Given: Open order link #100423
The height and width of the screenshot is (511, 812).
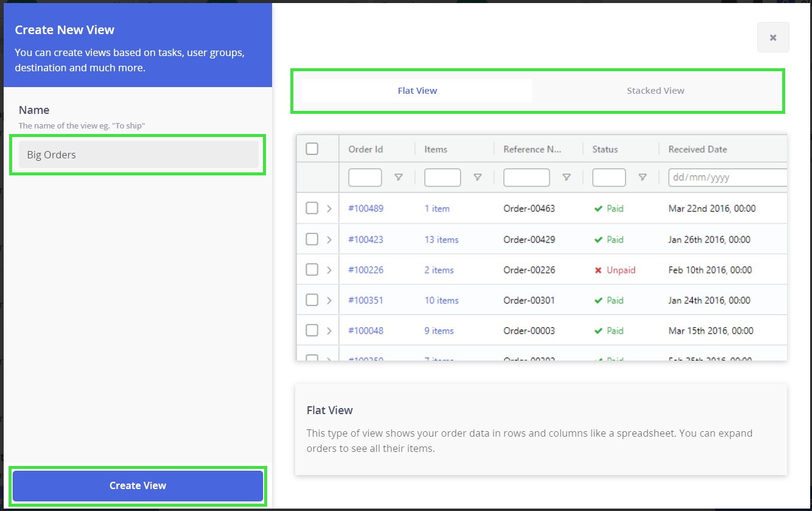Looking at the screenshot, I should [366, 239].
